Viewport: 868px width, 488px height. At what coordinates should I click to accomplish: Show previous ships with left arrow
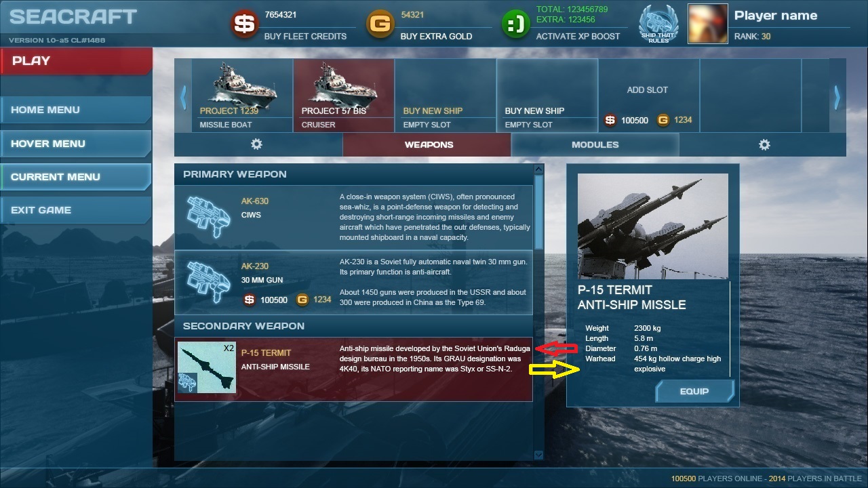pyautogui.click(x=183, y=97)
